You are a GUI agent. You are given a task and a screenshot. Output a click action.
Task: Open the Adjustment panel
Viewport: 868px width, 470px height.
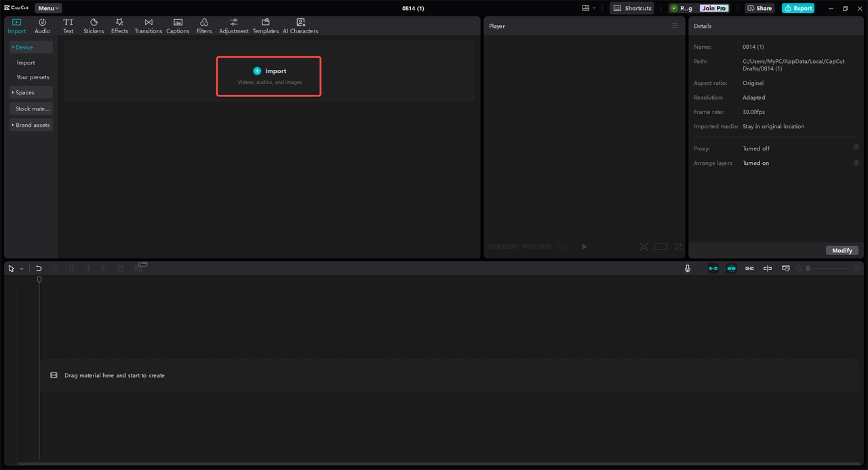coord(234,26)
